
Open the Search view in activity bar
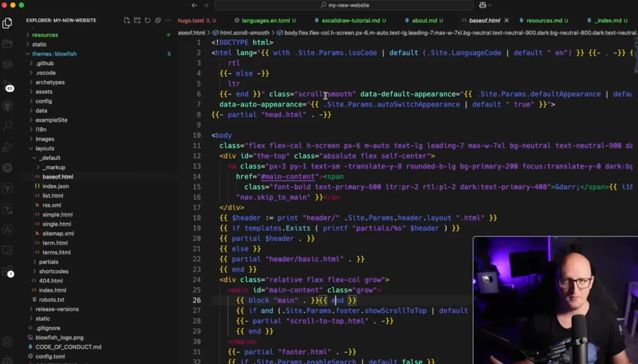point(7,126)
